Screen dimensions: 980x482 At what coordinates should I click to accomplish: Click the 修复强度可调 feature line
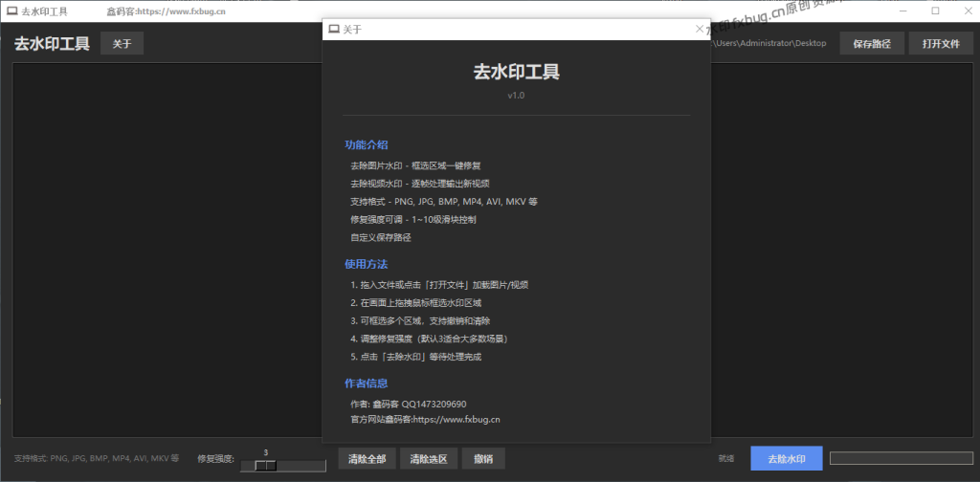click(413, 220)
